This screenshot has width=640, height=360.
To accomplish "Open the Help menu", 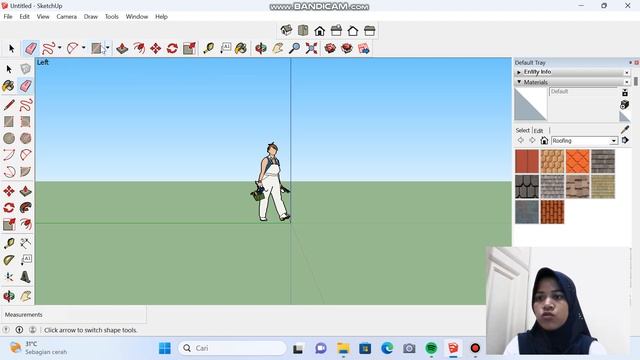I will 161,17.
